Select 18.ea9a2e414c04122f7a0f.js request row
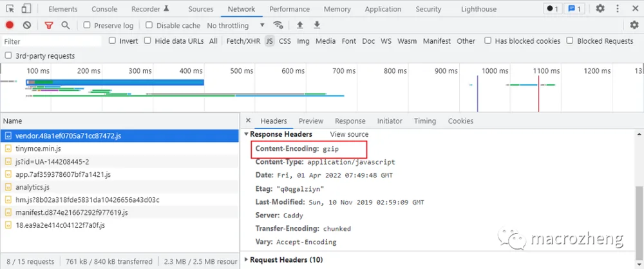644x269 pixels. coord(120,225)
